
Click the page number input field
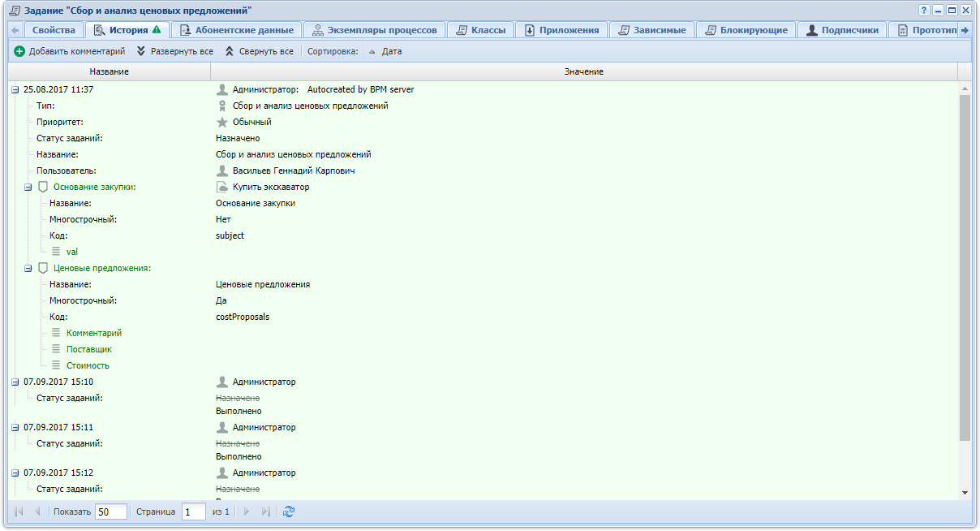[x=194, y=512]
